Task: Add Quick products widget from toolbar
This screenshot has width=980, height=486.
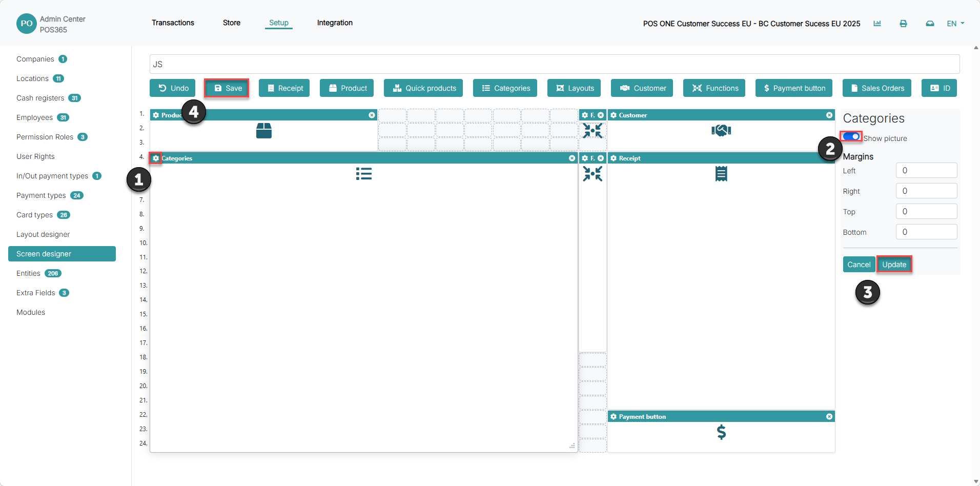Action: point(423,88)
